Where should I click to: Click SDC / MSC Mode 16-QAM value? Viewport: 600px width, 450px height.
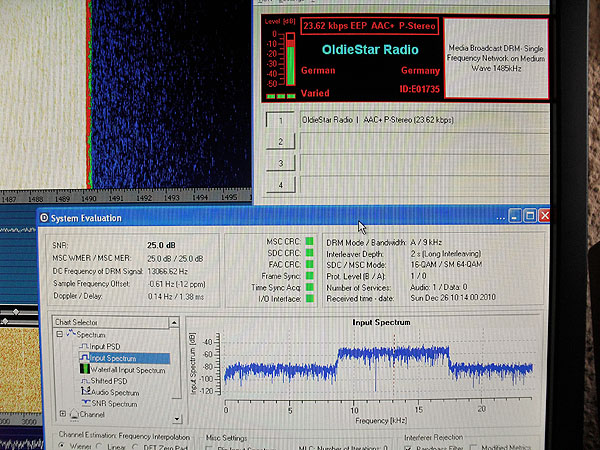(x=446, y=264)
